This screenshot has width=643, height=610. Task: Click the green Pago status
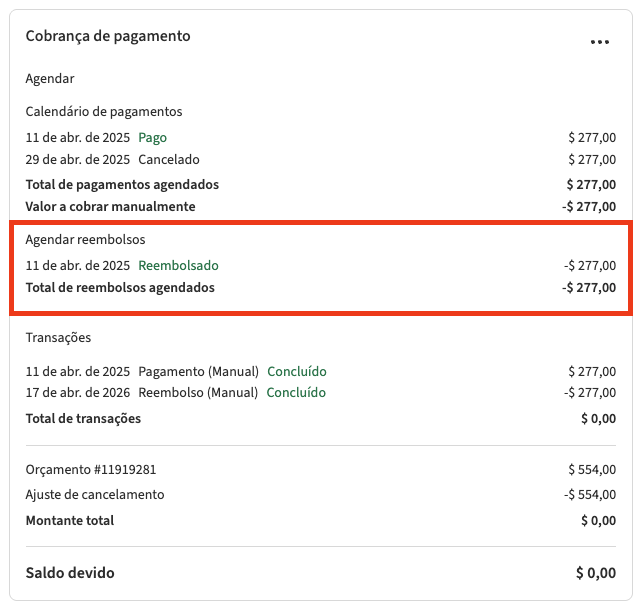[x=152, y=137]
